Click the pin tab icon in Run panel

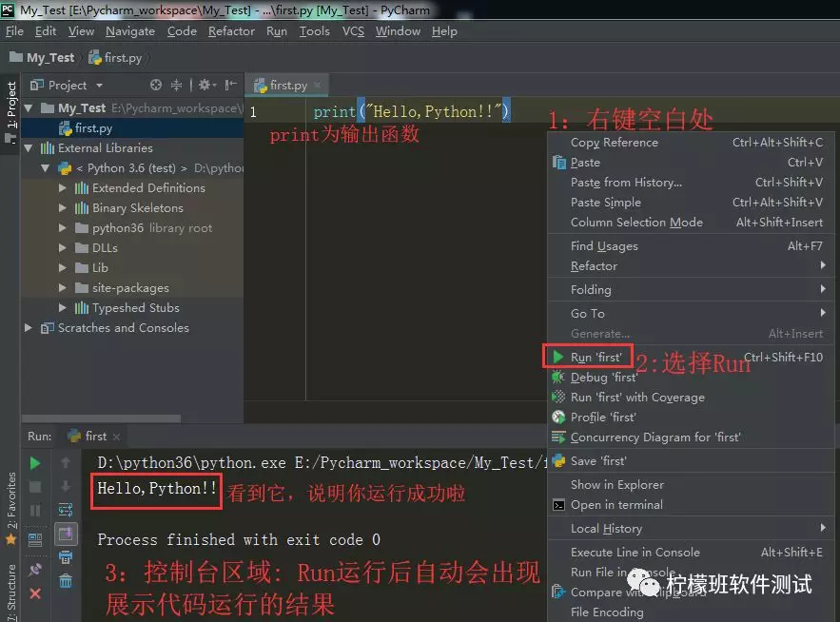point(35,570)
